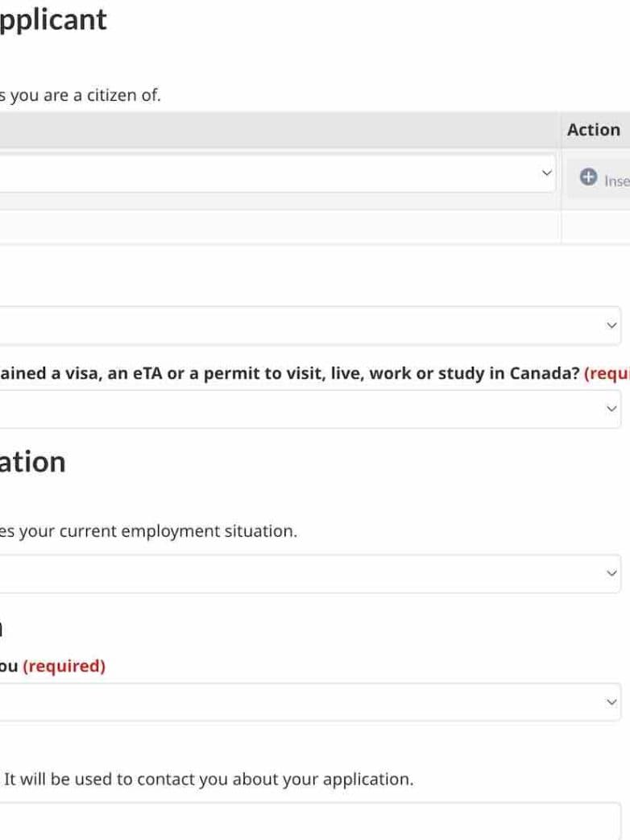
Task: Focus the text field below the contact note
Action: [306, 821]
